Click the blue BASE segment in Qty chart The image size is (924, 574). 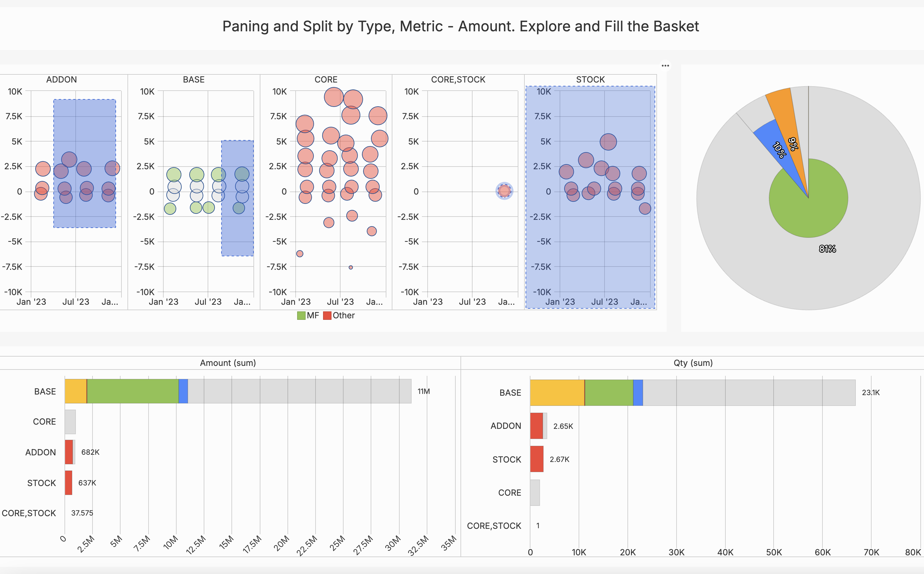point(638,392)
